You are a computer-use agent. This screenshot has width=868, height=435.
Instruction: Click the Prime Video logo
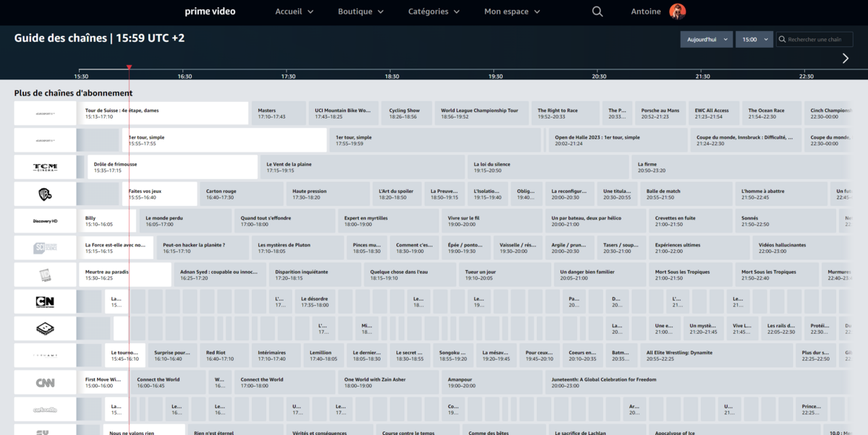point(210,11)
